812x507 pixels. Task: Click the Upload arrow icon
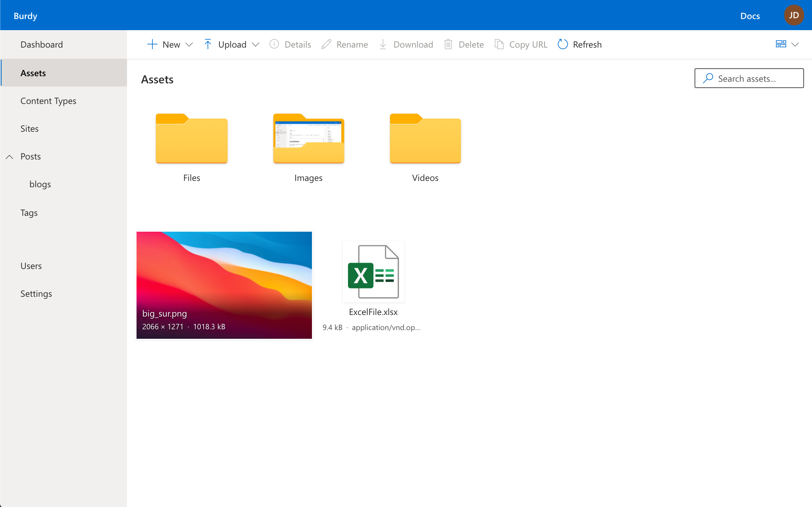click(208, 44)
